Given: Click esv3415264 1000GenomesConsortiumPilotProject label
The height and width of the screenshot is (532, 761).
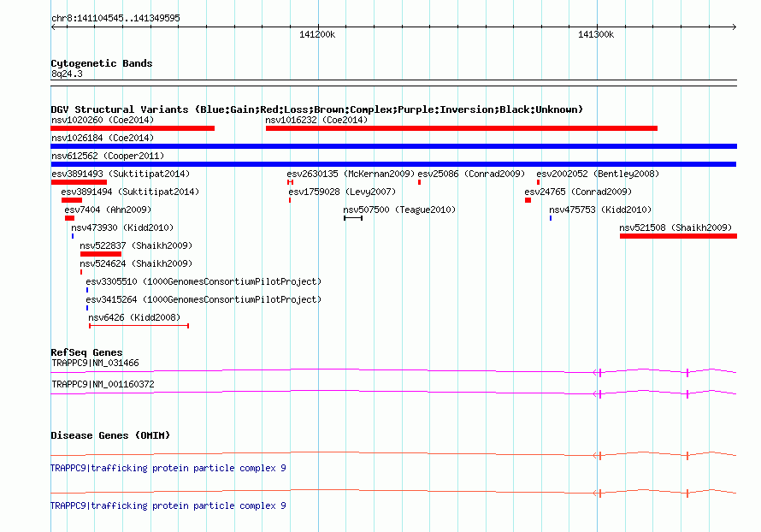Looking at the screenshot, I should coord(204,299).
